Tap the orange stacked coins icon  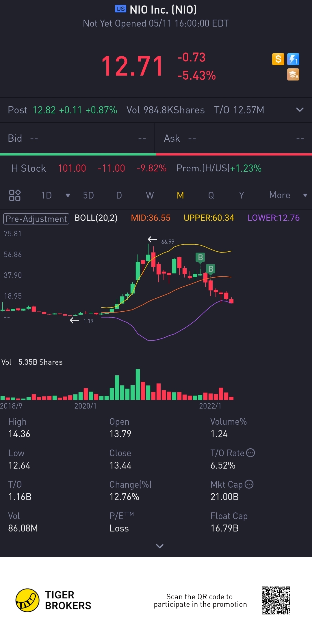(293, 74)
